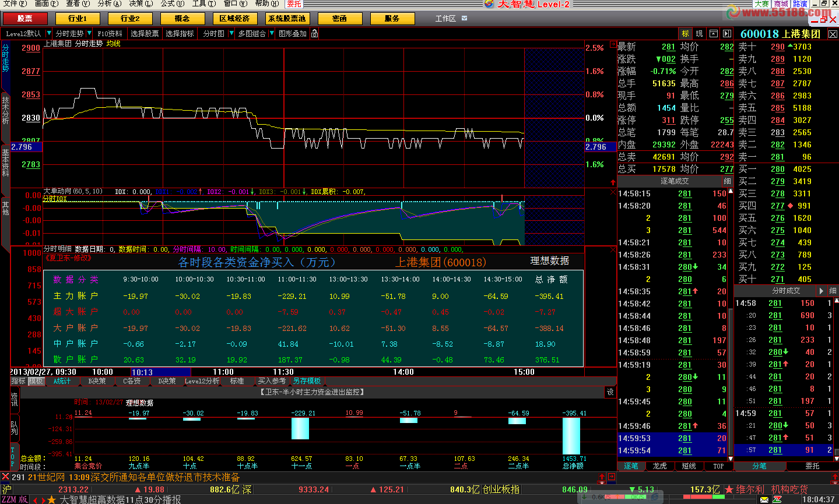Click the 商城 link in title bar
839x504 pixels.
coord(781,3)
